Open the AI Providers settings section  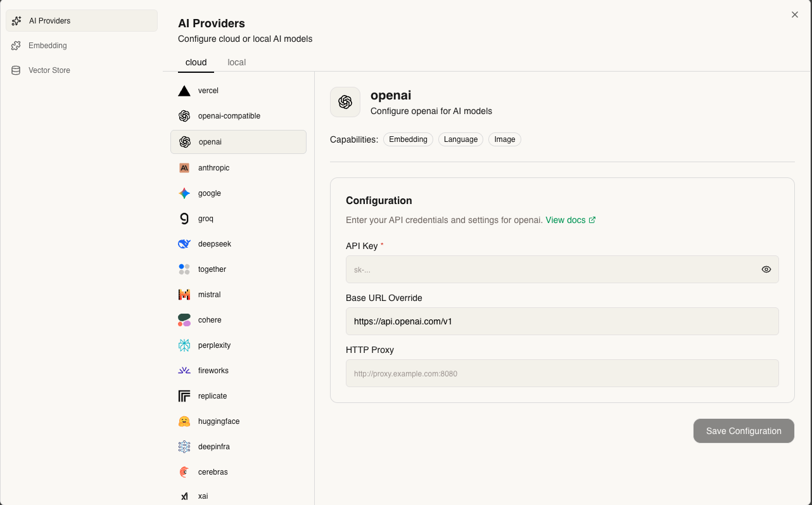coord(82,21)
